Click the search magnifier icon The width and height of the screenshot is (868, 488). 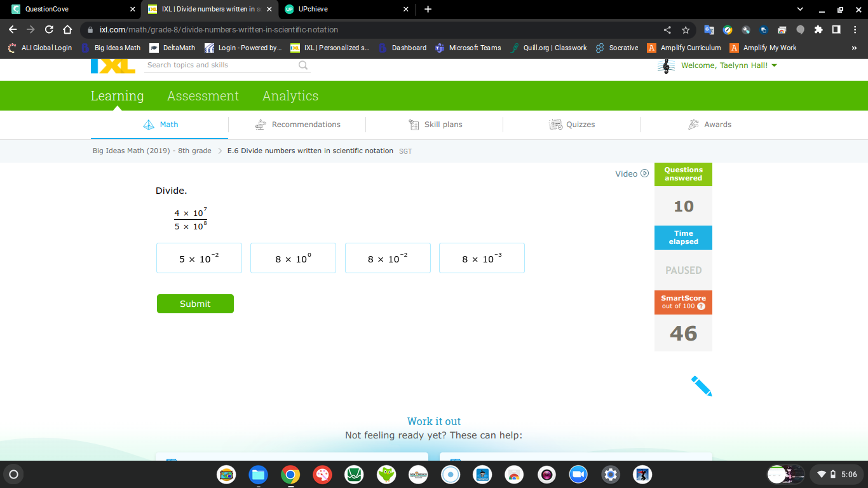pyautogui.click(x=303, y=65)
